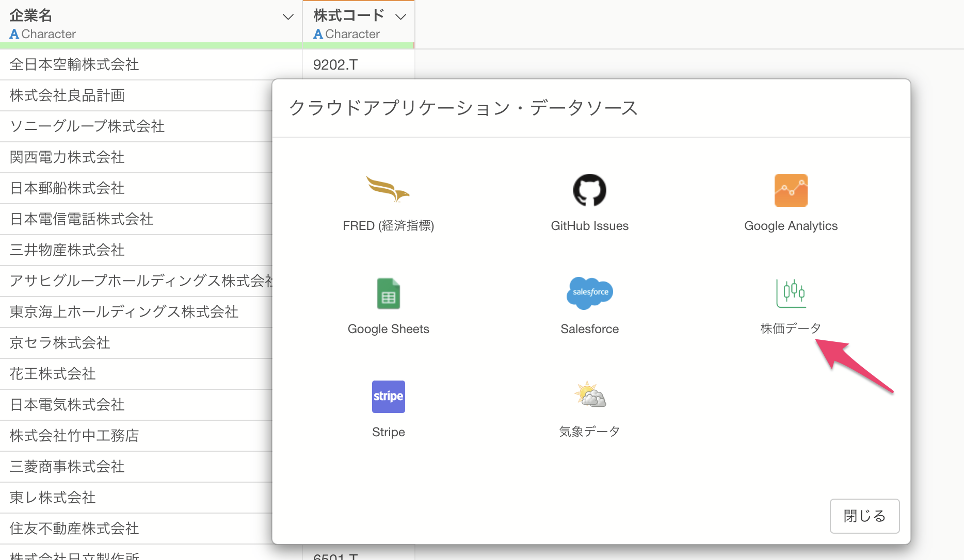Select the 全日本空輸株式会社 row cell
This screenshot has width=964, height=560.
pos(74,64)
